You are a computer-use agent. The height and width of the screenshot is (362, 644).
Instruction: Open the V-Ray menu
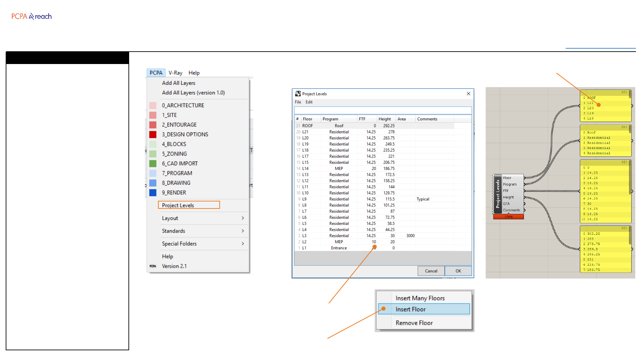point(175,73)
